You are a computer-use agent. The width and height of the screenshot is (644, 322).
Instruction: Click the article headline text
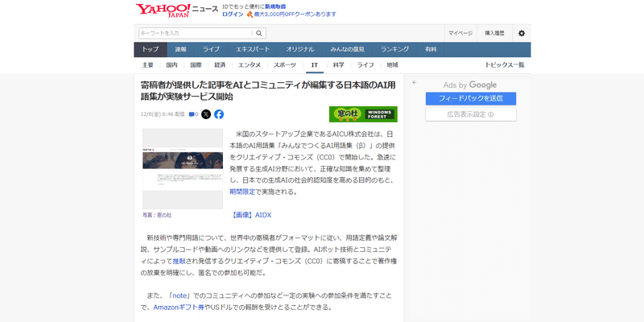tap(268, 91)
